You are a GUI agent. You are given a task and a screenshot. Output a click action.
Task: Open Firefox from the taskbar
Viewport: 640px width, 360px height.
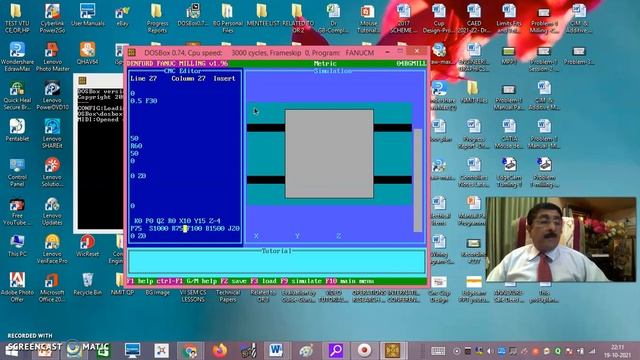[220, 350]
